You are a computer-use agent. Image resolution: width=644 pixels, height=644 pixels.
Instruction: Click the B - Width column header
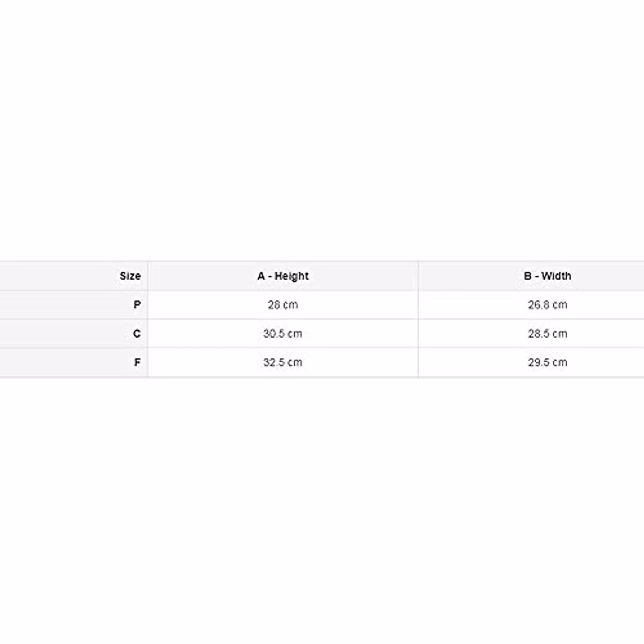547,276
